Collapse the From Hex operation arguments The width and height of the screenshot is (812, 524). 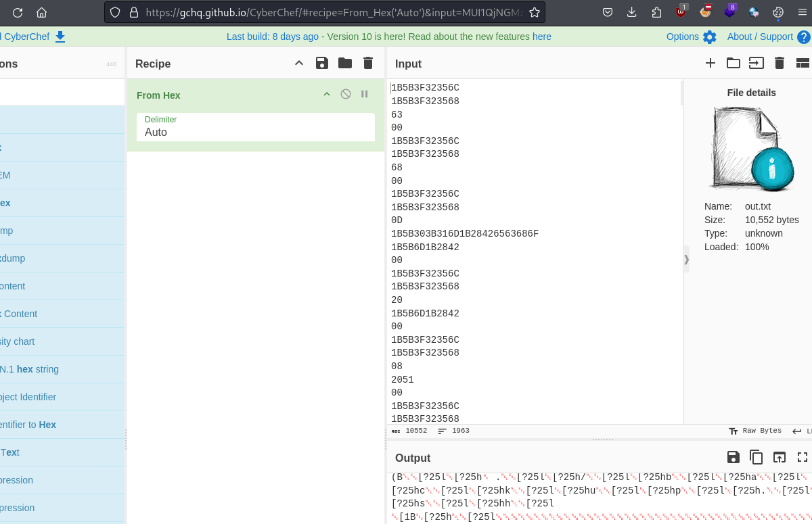pos(327,94)
